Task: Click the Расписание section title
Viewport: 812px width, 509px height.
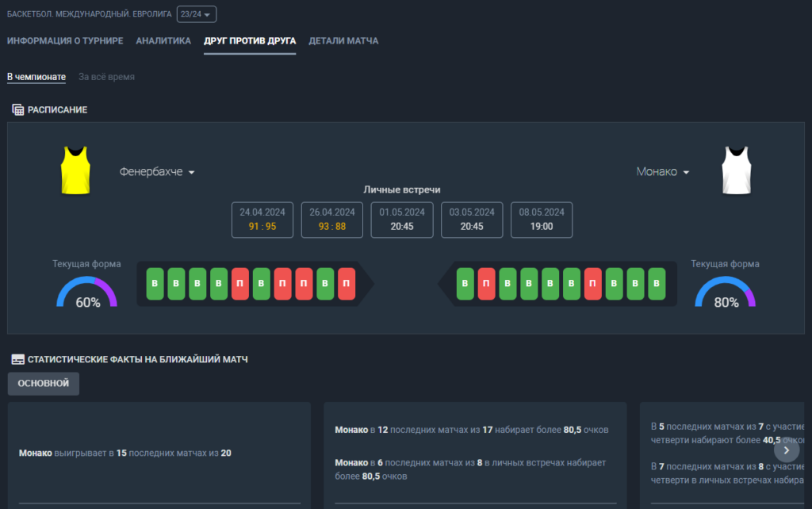Action: (x=57, y=109)
